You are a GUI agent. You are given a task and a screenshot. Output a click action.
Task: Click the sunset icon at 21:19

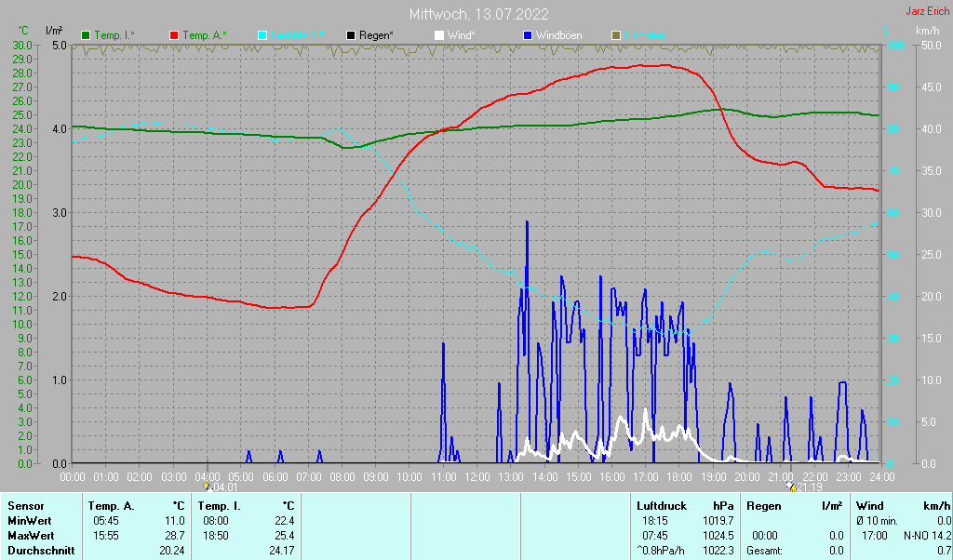(791, 486)
